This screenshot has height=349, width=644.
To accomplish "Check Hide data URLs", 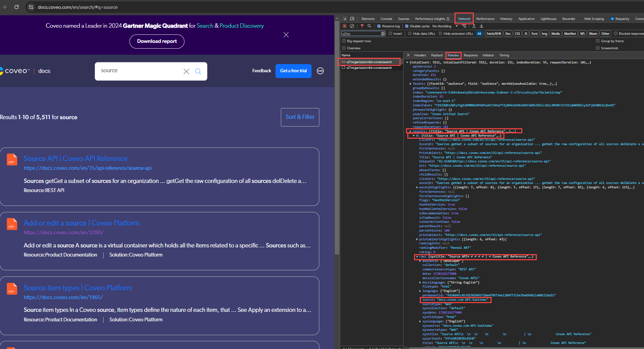I will point(410,33).
